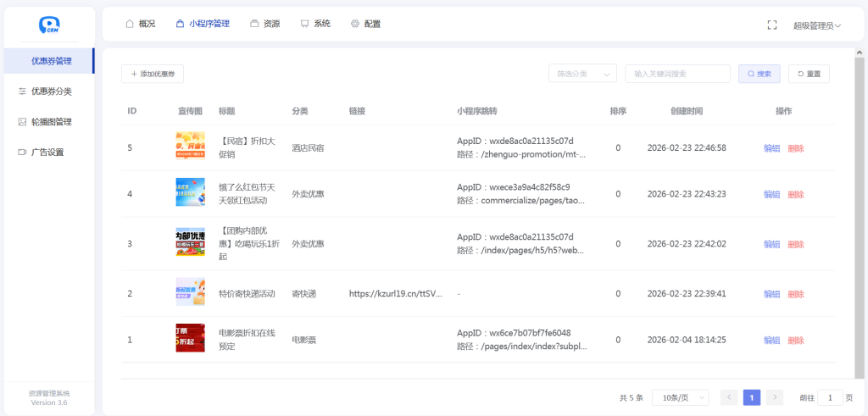The height and width of the screenshot is (416, 868).
Task: Delete the 【团购内部优惠】 coupon
Action: pos(795,244)
